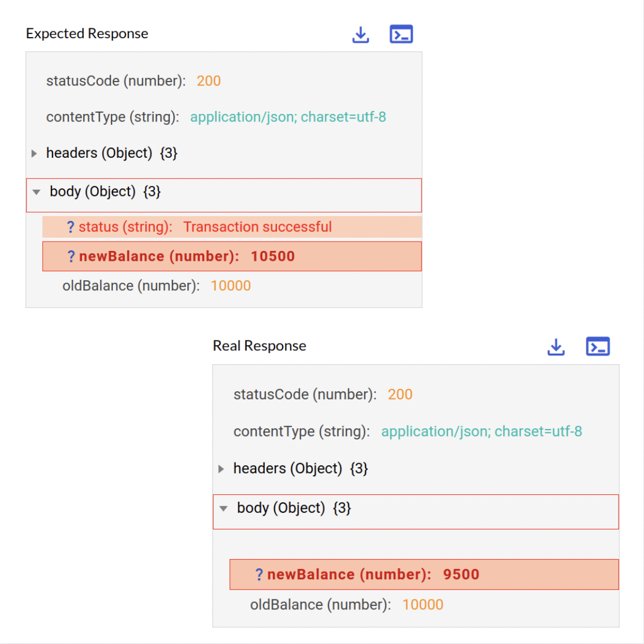This screenshot has width=644, height=644.
Task: Click question mark beside expected status field
Action: tap(71, 227)
